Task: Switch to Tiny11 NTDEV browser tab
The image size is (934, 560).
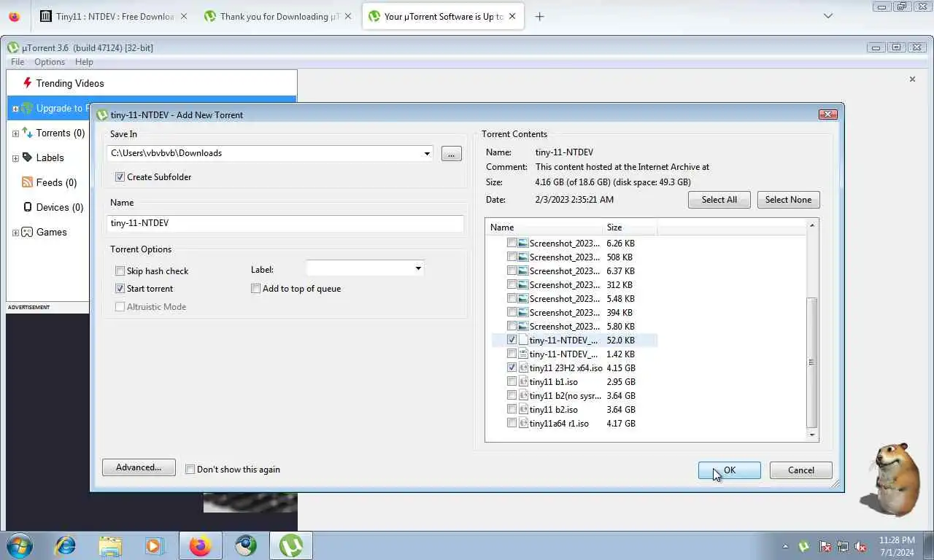Action: pos(113,16)
